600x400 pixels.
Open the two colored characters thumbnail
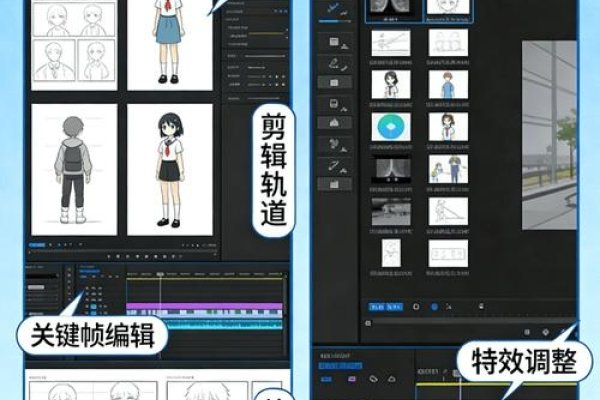[x=448, y=169]
